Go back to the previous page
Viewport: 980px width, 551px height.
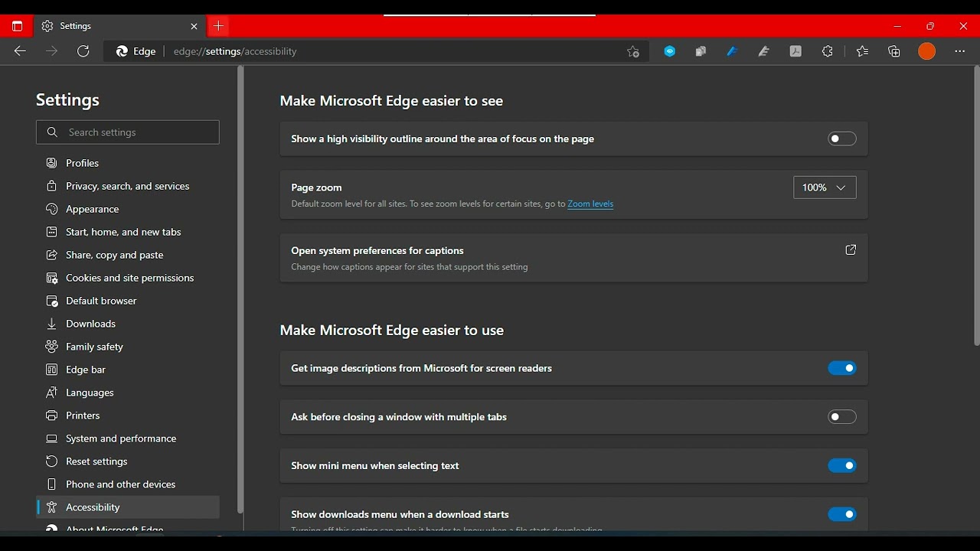(x=20, y=51)
